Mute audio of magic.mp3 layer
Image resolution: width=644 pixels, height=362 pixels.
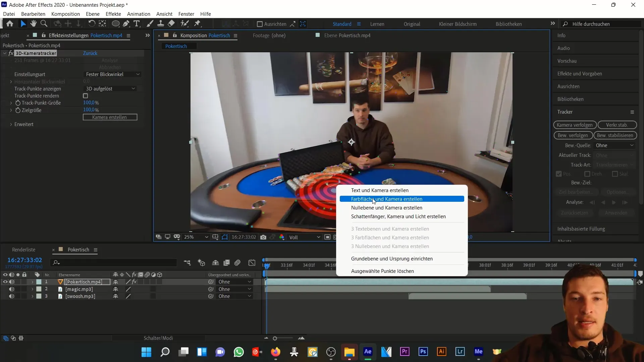point(12,289)
